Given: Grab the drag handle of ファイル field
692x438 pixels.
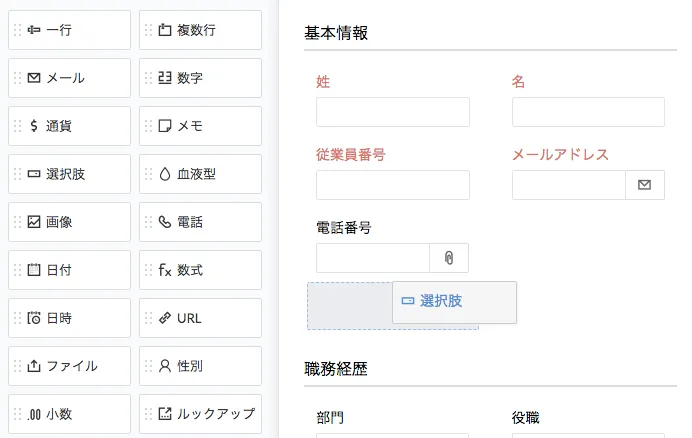Looking at the screenshot, I should click(x=16, y=366).
